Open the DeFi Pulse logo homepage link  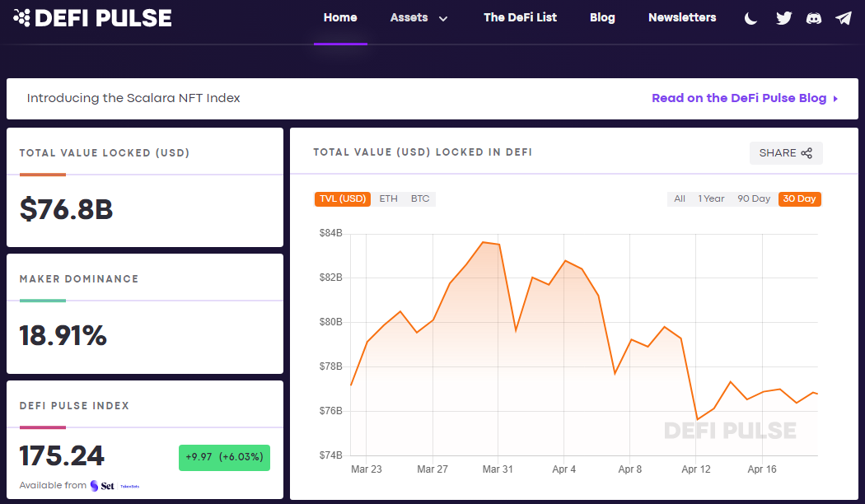coord(92,18)
